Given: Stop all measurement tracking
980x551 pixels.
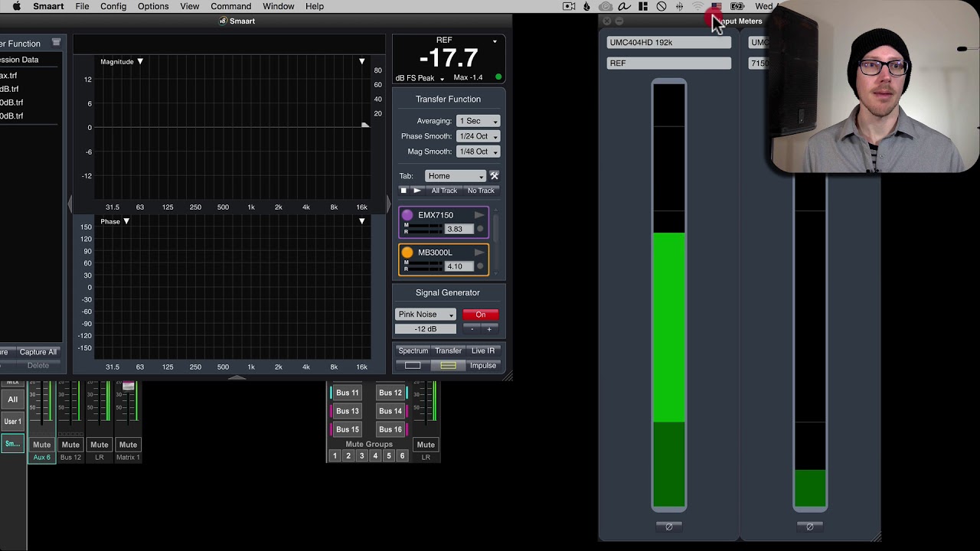Looking at the screenshot, I should [x=403, y=191].
